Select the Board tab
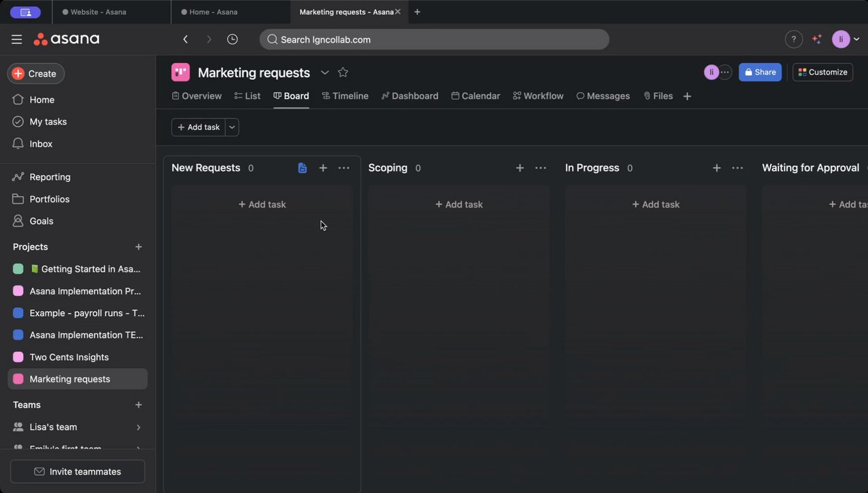This screenshot has height=493, width=868. point(291,96)
